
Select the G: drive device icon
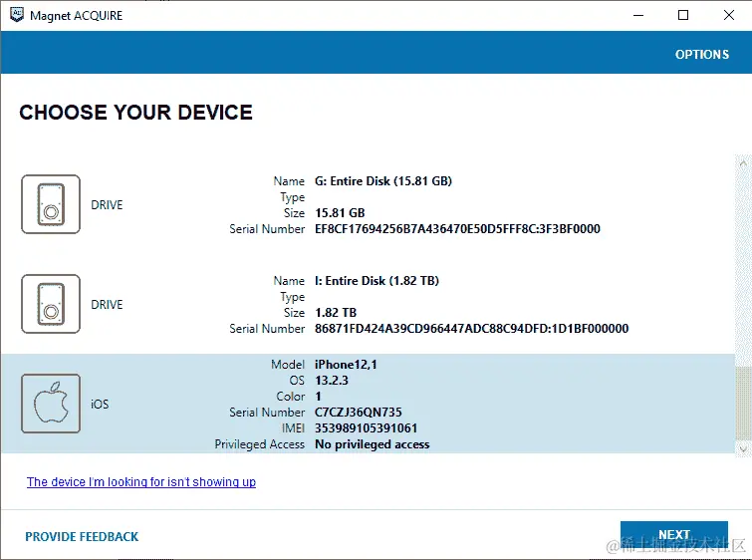[x=51, y=204]
